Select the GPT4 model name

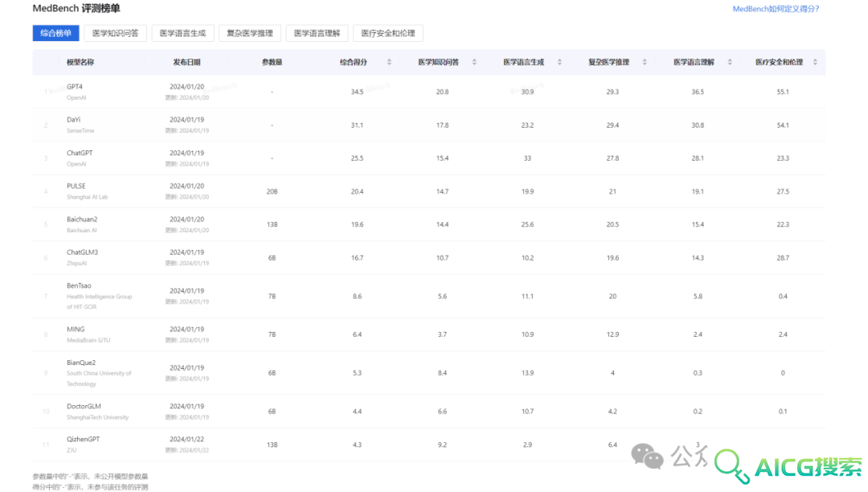pyautogui.click(x=75, y=87)
